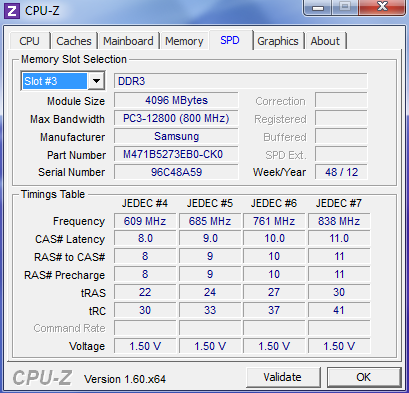Click the JEDEC #4 column header

(145, 203)
